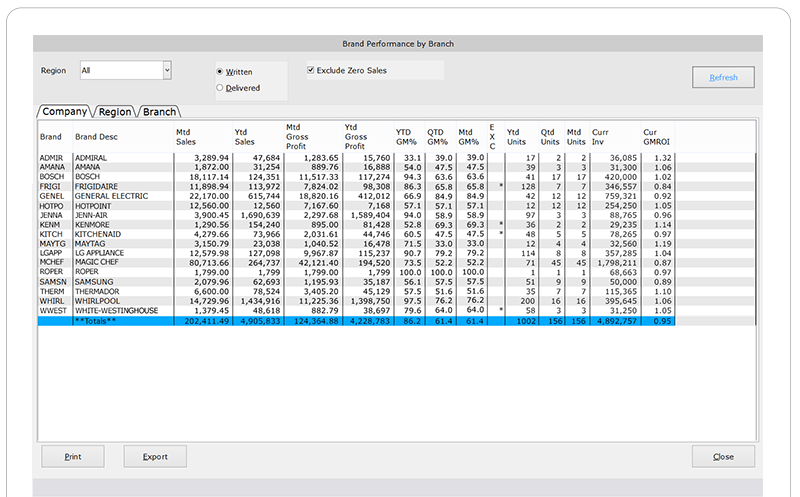Click Admiral Cur GMROI value 1.32
Screen dimensions: 800x497
coord(663,158)
